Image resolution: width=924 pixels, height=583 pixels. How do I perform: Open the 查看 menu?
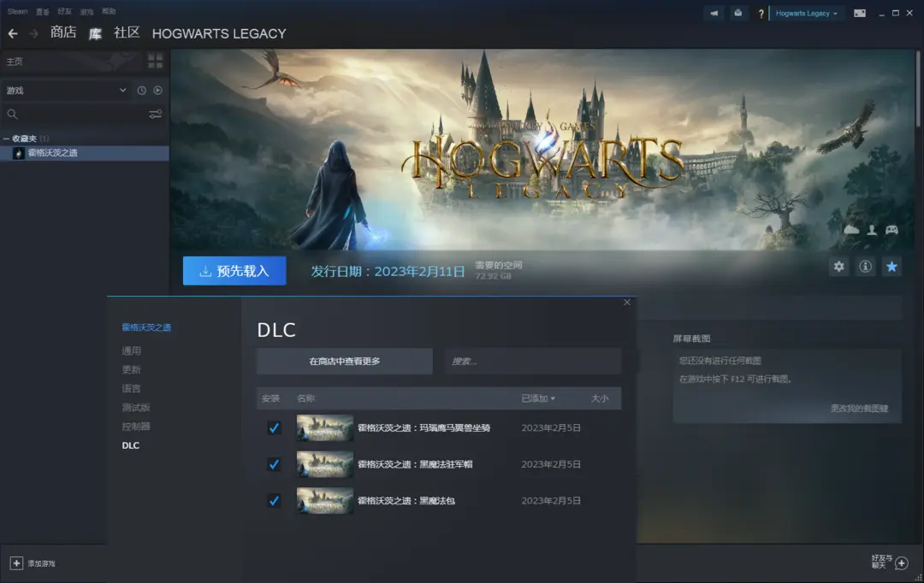(43, 11)
